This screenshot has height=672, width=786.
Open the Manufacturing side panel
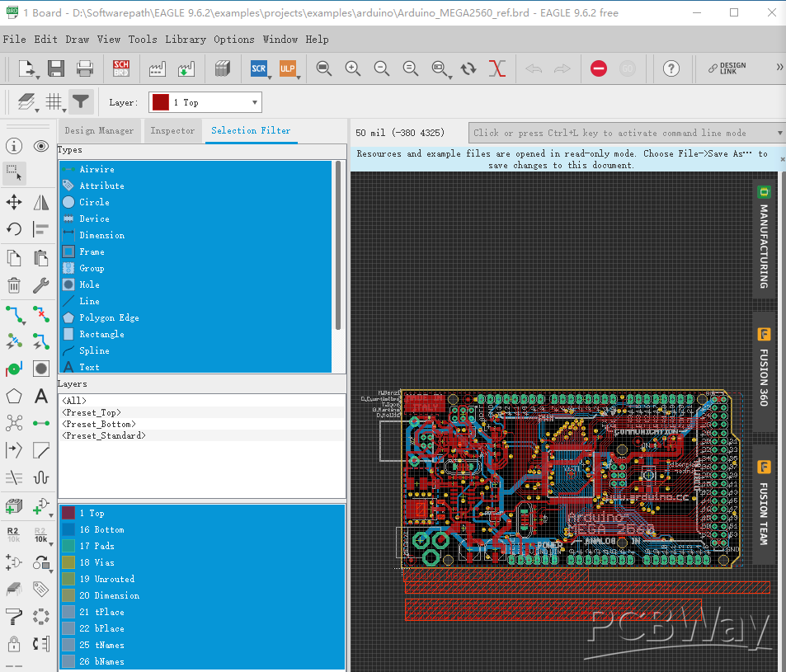(x=764, y=240)
